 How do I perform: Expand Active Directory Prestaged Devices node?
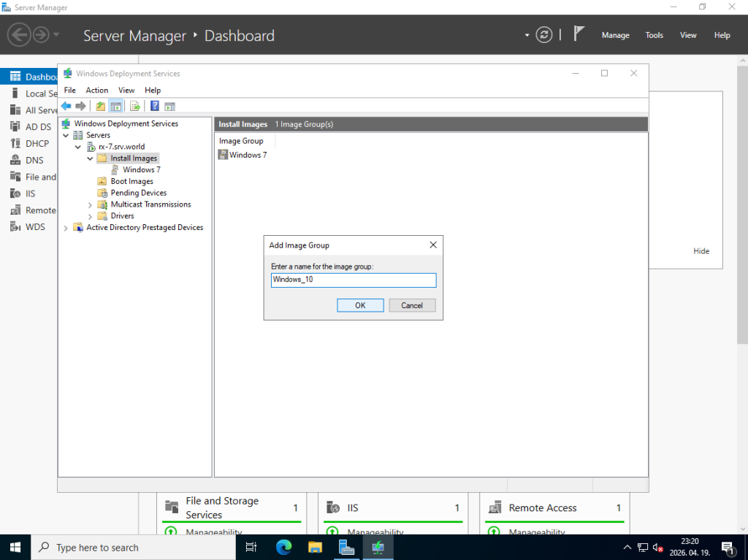tap(66, 228)
